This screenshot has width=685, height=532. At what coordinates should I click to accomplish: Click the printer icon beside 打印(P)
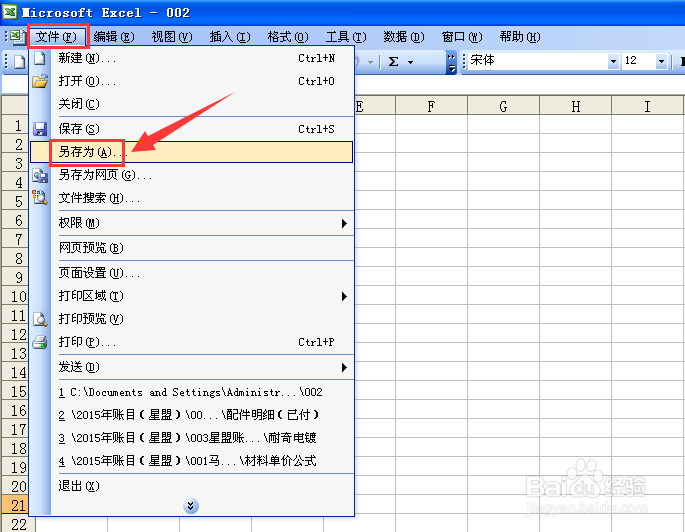40,342
